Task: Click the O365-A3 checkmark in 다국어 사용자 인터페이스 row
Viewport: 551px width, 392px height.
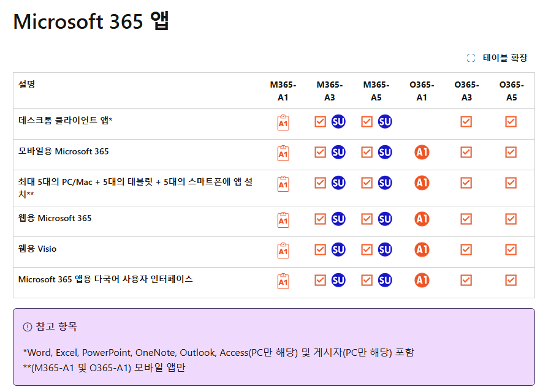Action: (x=466, y=280)
